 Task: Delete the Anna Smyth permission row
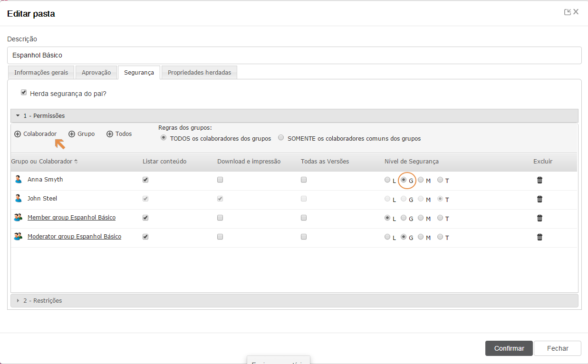[540, 180]
